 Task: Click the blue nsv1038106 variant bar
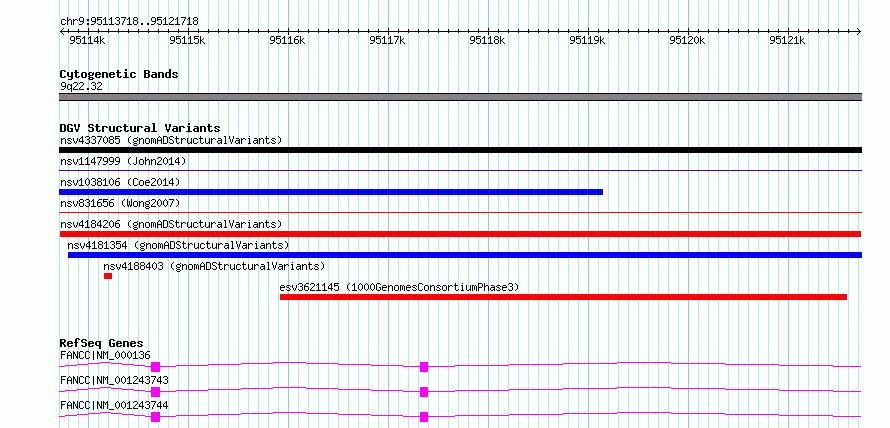[331, 192]
